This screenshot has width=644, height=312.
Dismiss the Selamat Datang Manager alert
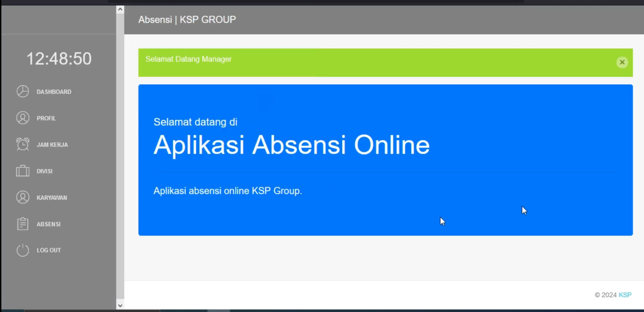point(622,62)
